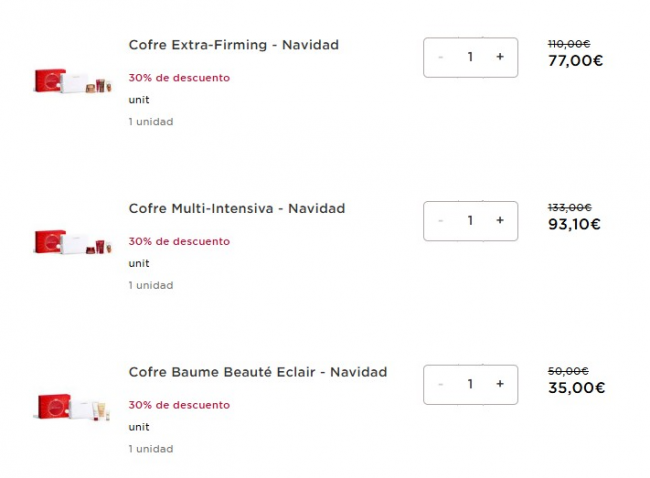Increase quantity of Cofre Baume Beauté Eclair
Image resolution: width=650 pixels, height=478 pixels.
pos(499,384)
